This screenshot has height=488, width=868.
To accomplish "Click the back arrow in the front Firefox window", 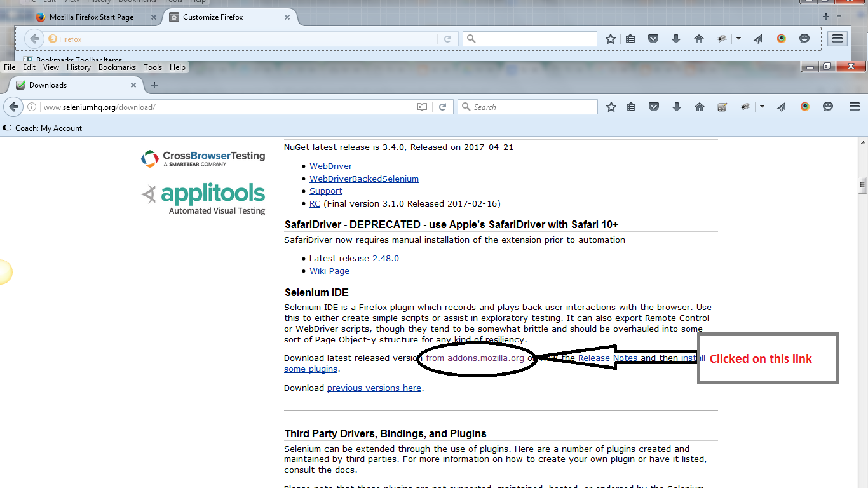I will [13, 107].
